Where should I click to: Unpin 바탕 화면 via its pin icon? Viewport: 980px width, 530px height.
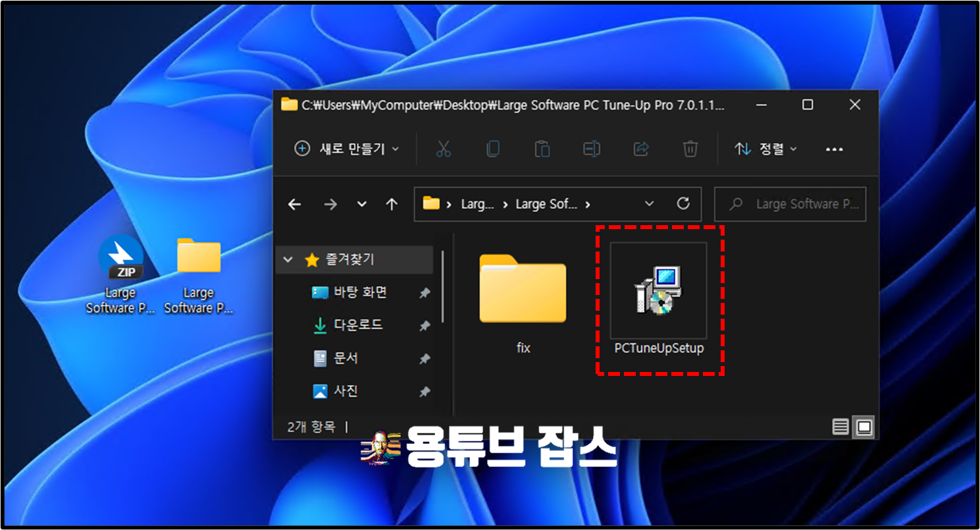[x=425, y=293]
